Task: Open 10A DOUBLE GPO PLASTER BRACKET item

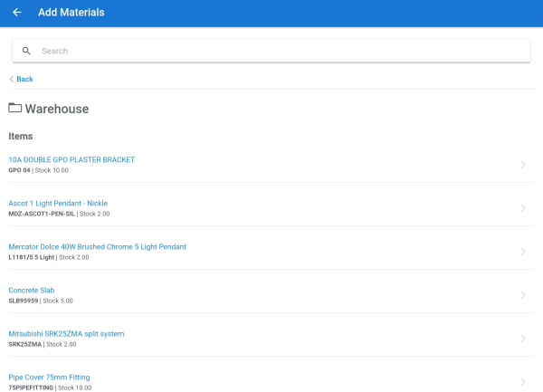Action: (x=71, y=159)
